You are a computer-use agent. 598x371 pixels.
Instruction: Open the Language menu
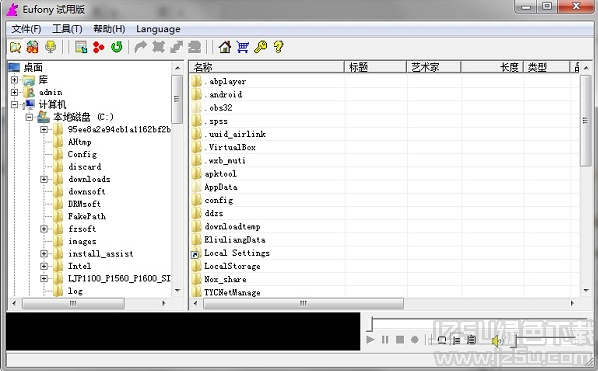(x=158, y=29)
